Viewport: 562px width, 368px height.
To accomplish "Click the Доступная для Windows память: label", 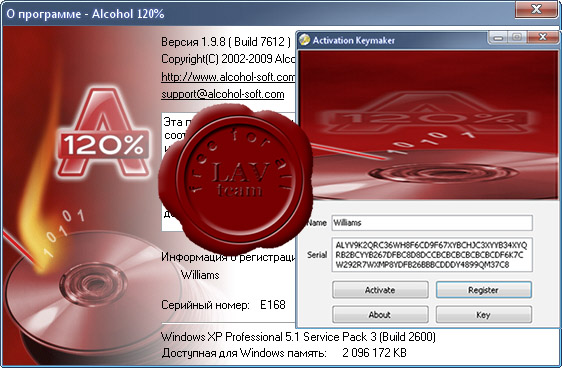I will [x=244, y=353].
